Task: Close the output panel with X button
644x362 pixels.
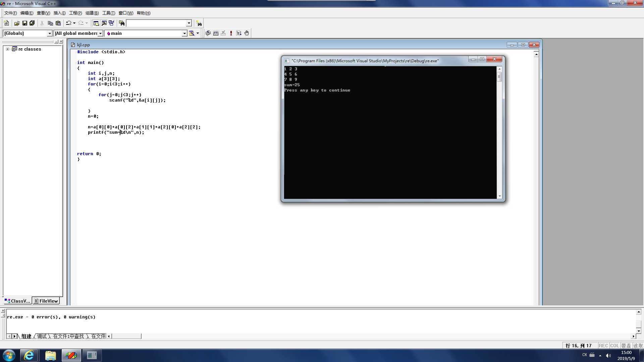Action: click(3, 311)
